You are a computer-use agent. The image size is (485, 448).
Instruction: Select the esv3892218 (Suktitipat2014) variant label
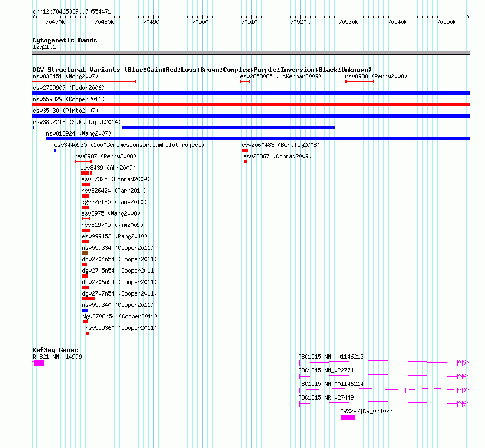[x=77, y=122]
